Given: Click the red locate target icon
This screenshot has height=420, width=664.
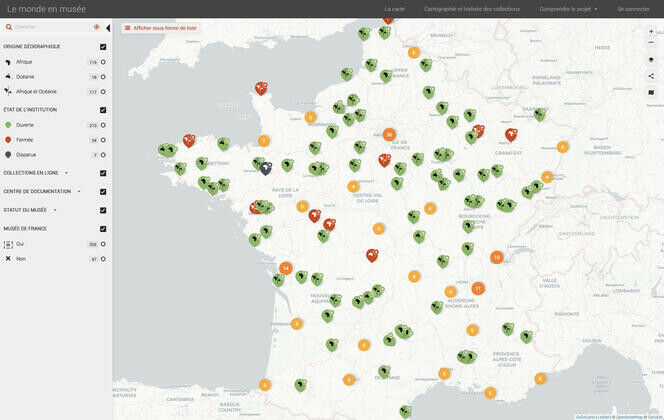Looking at the screenshot, I should 97,27.
